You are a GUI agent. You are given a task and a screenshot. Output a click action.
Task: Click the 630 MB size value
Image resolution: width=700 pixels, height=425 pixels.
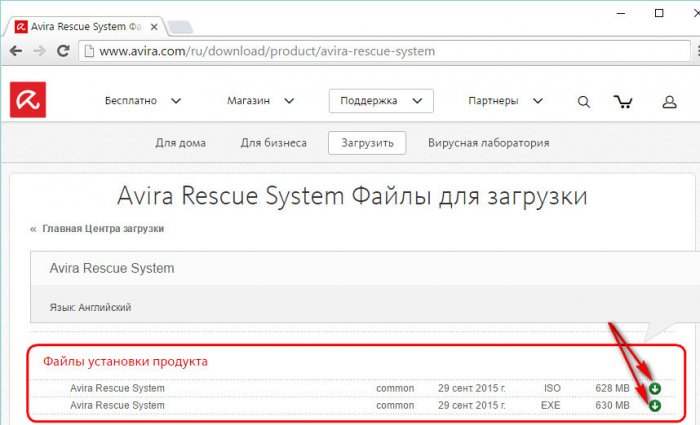[x=612, y=405]
